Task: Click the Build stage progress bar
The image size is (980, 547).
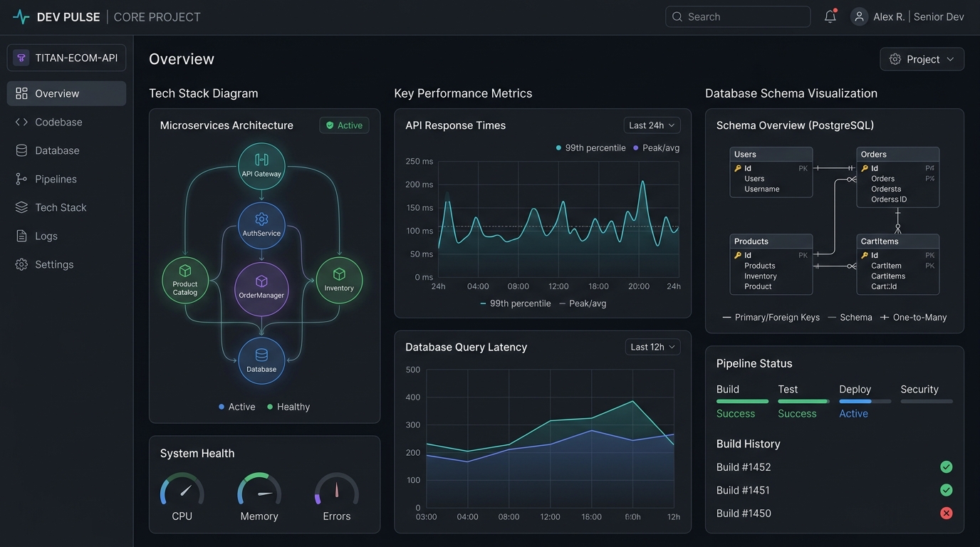Action: tap(742, 401)
